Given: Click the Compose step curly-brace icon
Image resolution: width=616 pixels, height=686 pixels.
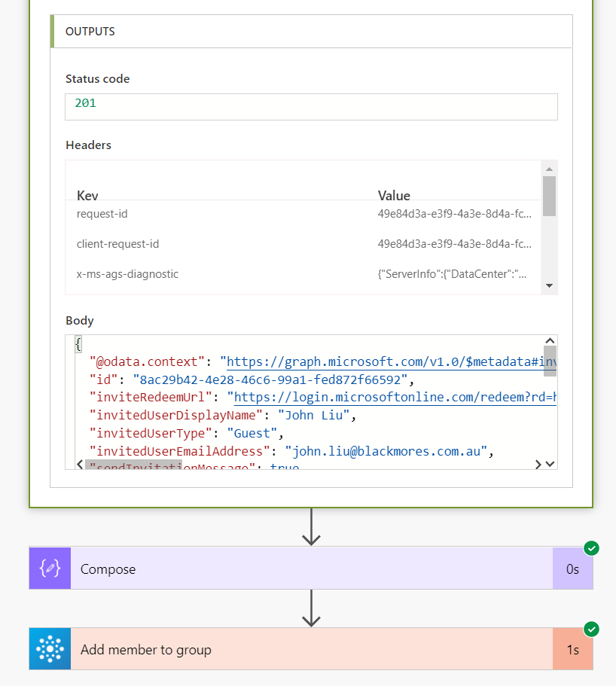Looking at the screenshot, I should click(x=50, y=569).
